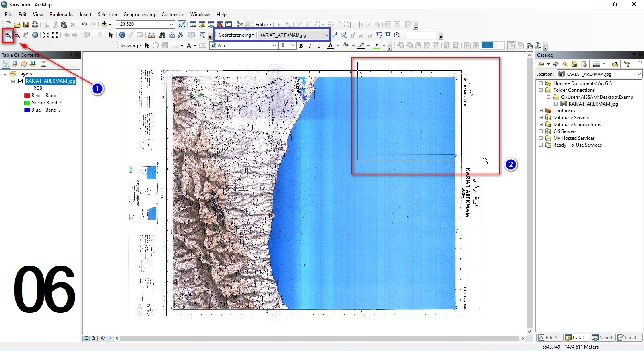
Task: Open the Geoprocessing menu
Action: (139, 15)
